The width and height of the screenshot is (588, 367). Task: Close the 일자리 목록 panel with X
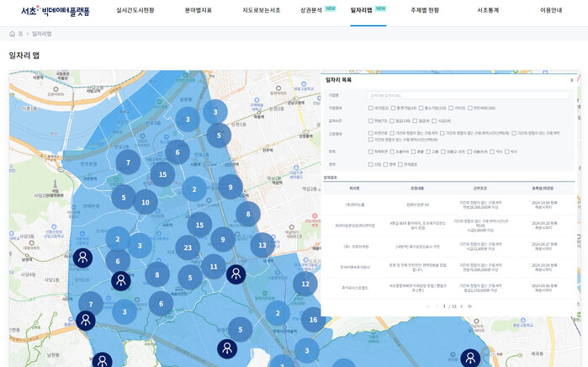571,80
